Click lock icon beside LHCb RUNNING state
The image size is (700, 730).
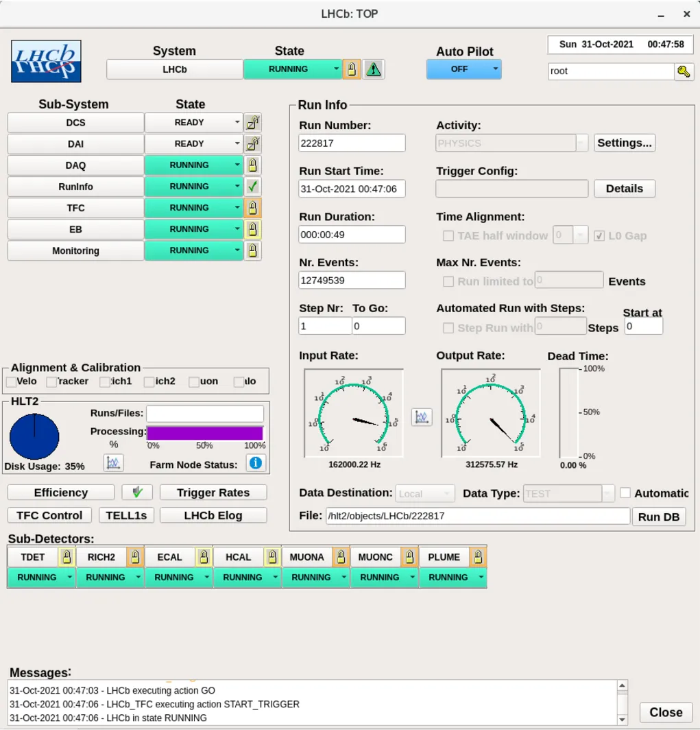pyautogui.click(x=352, y=69)
